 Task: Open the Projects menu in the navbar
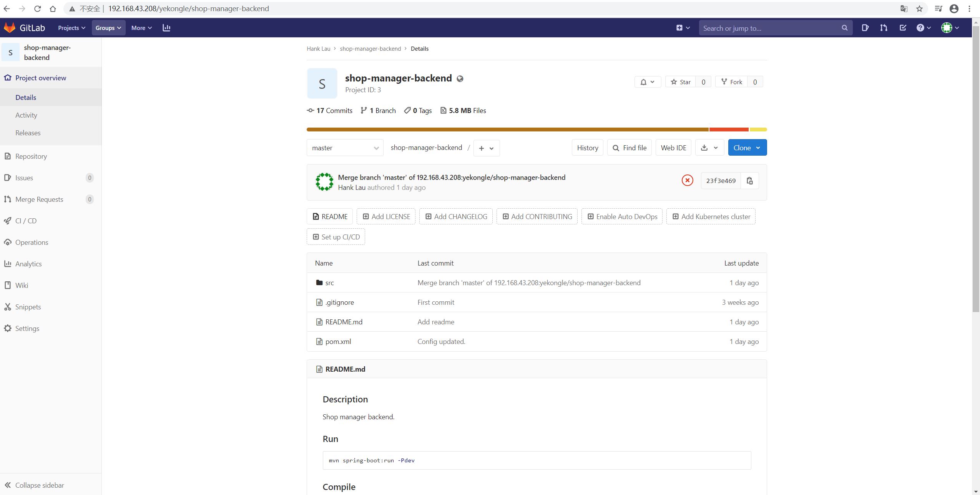point(71,28)
